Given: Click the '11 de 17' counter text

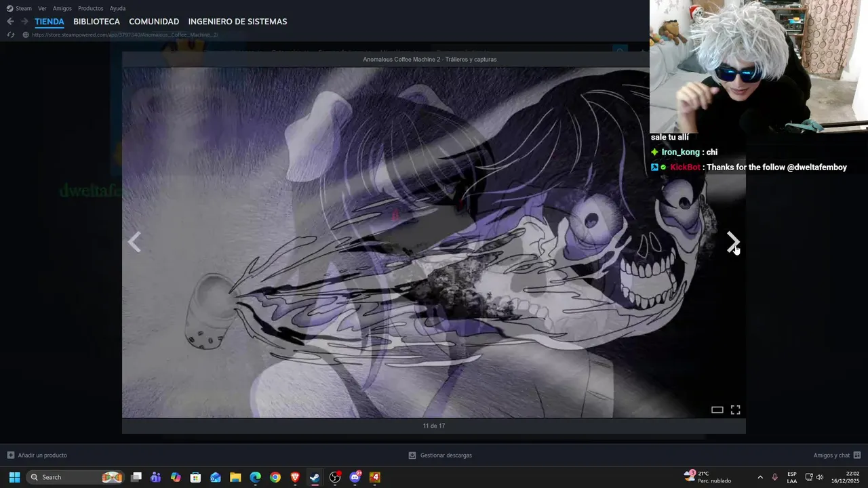Looking at the screenshot, I should pos(433,426).
